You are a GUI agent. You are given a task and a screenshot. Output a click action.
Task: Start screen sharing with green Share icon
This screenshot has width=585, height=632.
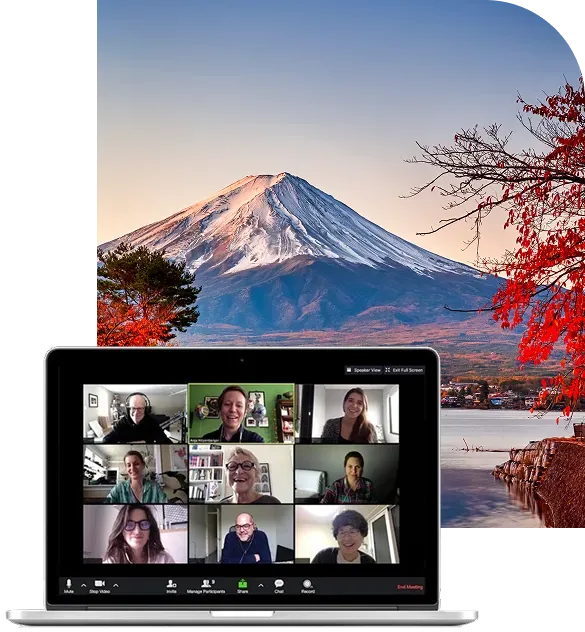pos(242,586)
